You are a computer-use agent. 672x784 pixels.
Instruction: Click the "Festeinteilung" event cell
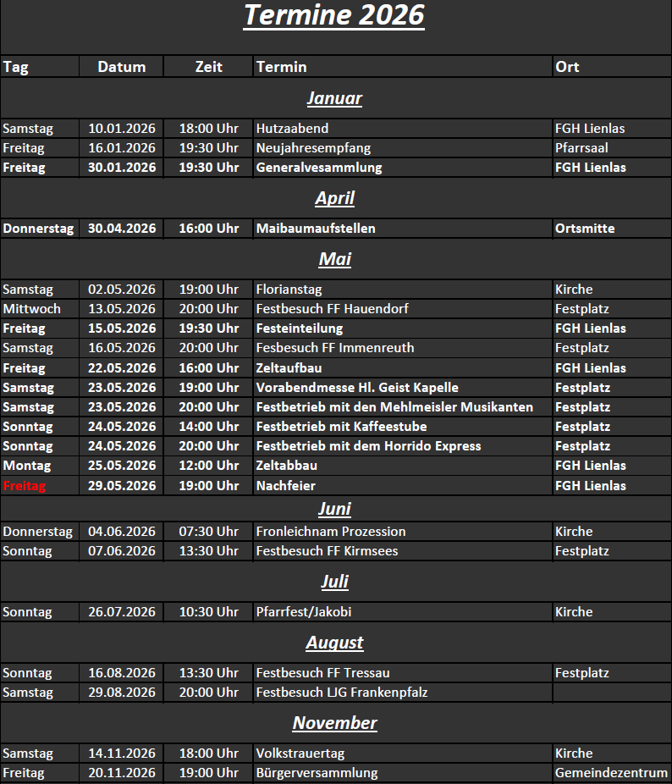tap(300, 329)
